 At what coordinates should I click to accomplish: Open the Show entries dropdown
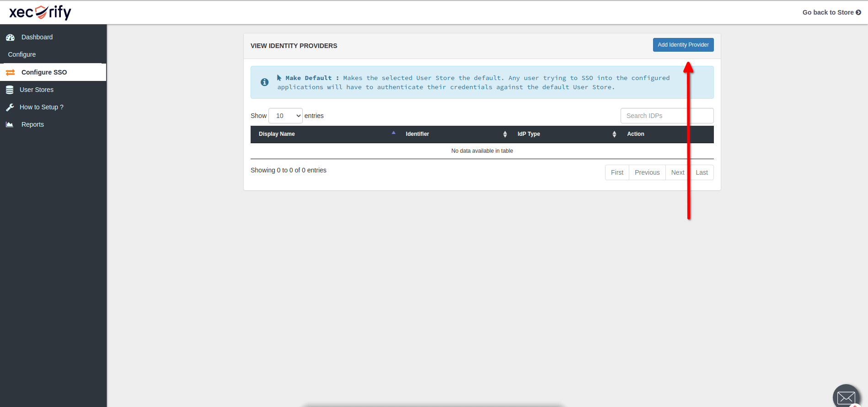(x=285, y=116)
